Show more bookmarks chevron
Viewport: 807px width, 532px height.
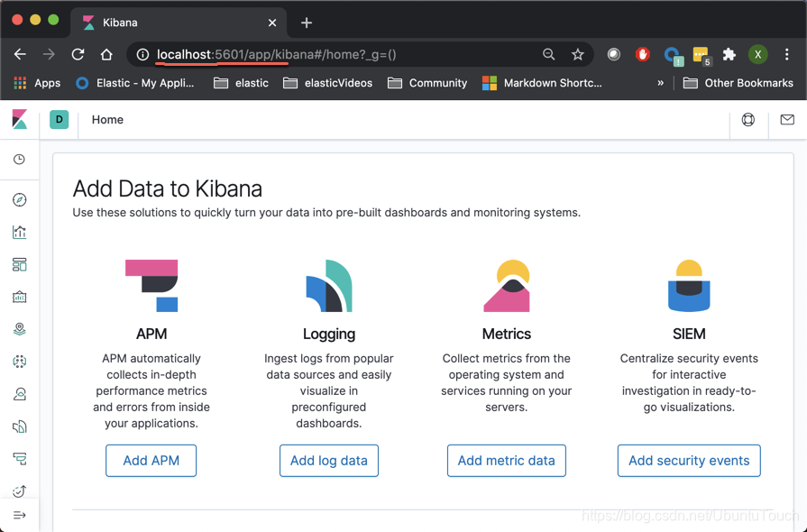coord(660,83)
